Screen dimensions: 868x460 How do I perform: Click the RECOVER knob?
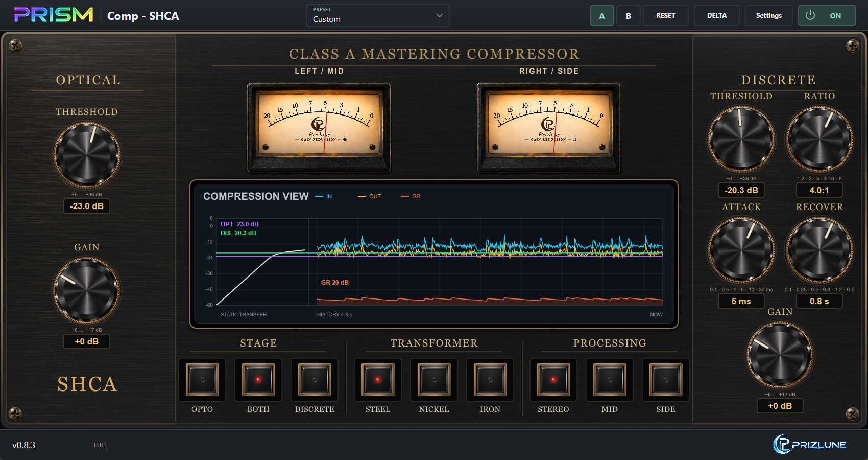(819, 250)
